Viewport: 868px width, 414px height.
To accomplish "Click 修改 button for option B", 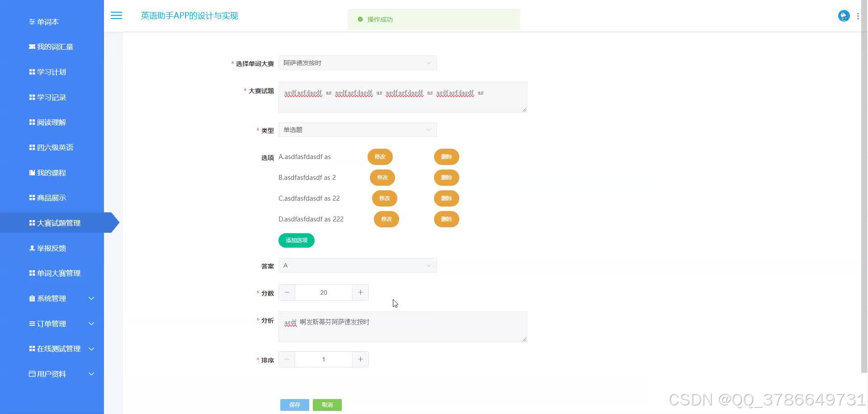I will 382,178.
